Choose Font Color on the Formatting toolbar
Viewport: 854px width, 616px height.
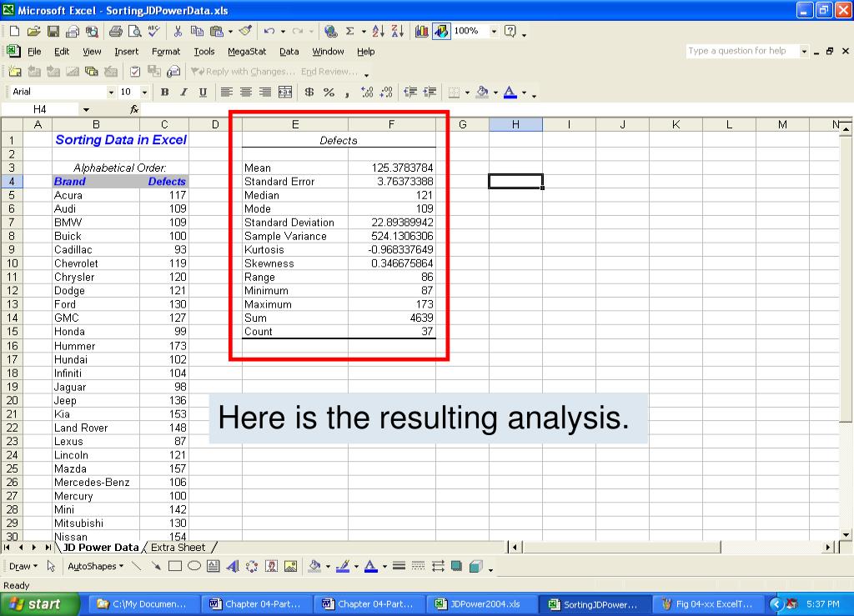(x=510, y=92)
